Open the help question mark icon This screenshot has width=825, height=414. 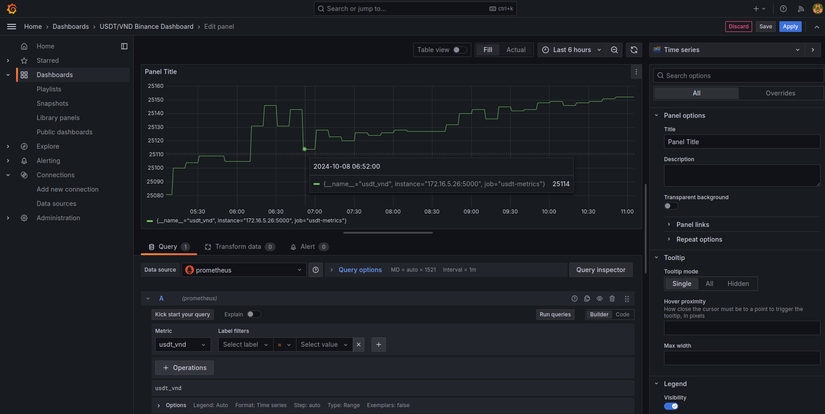click(x=783, y=8)
